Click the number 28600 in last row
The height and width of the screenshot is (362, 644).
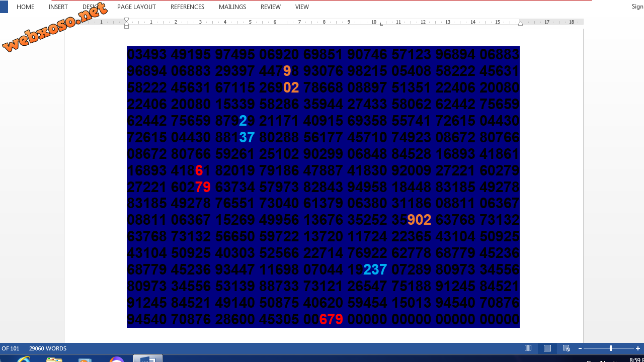coord(235,319)
